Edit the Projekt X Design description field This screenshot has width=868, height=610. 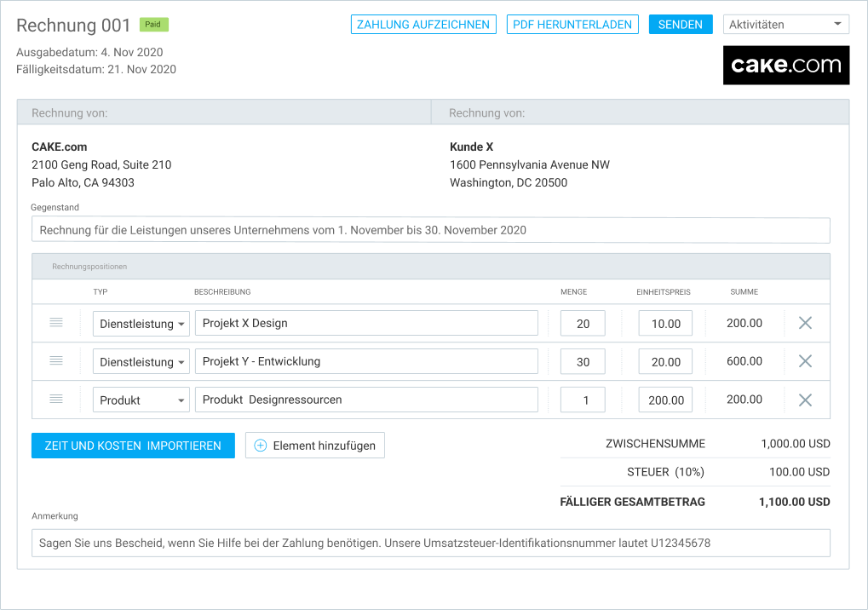point(366,323)
